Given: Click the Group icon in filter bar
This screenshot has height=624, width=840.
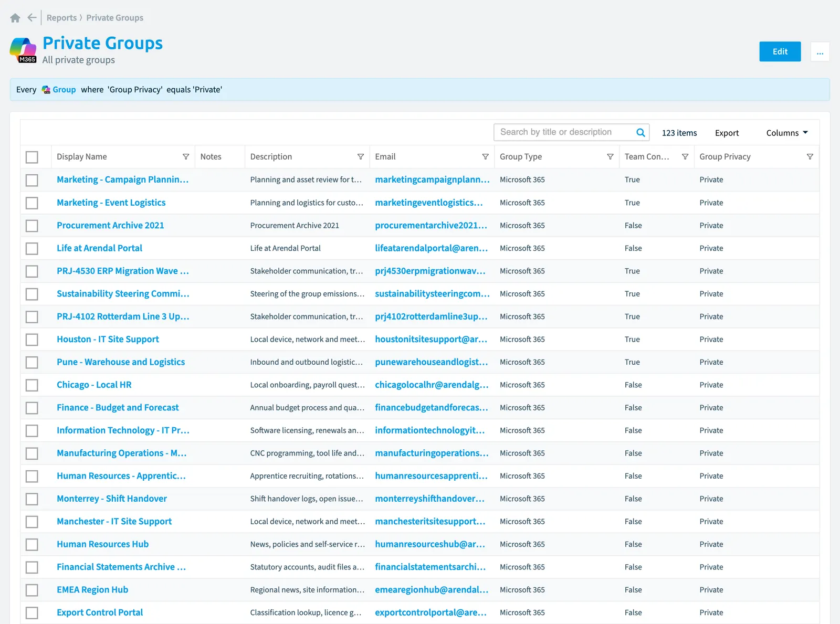Looking at the screenshot, I should [x=46, y=90].
